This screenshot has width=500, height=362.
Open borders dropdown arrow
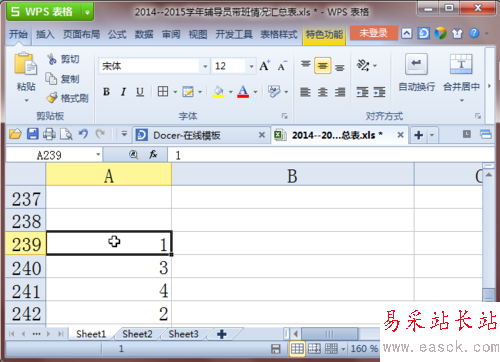coord(175,92)
